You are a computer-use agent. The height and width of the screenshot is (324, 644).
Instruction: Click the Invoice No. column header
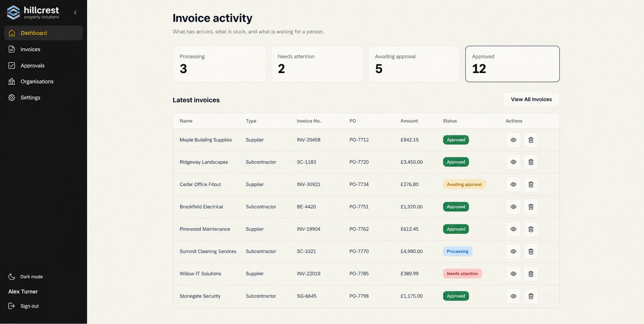point(309,121)
